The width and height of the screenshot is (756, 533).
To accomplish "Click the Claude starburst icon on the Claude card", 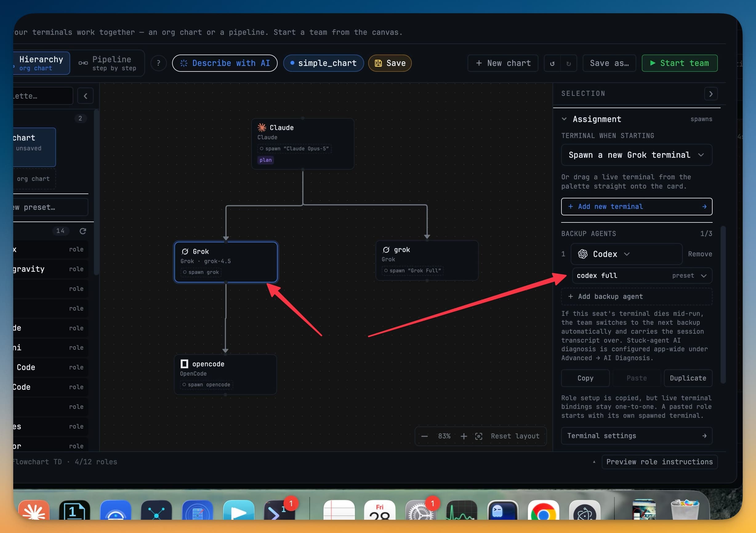I will coord(262,128).
